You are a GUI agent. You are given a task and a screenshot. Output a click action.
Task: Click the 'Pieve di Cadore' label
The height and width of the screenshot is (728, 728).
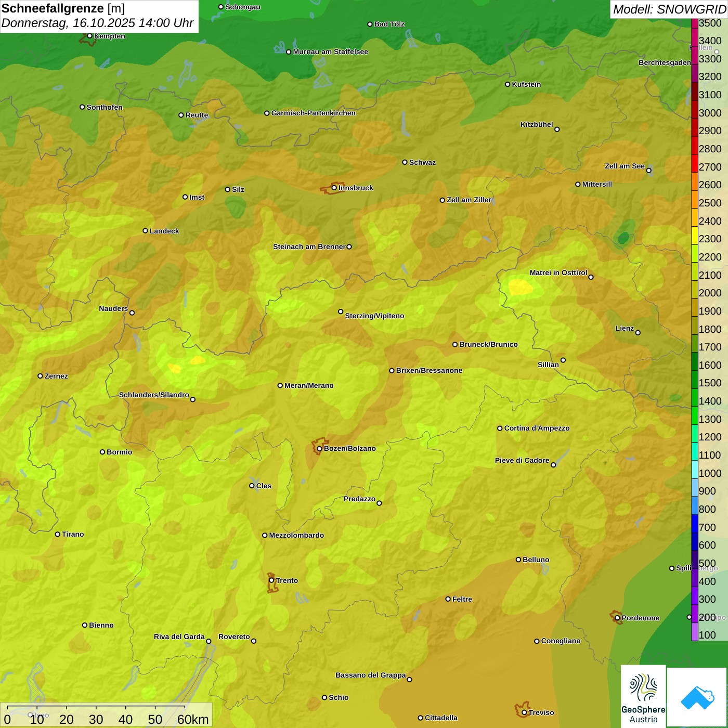(x=522, y=460)
